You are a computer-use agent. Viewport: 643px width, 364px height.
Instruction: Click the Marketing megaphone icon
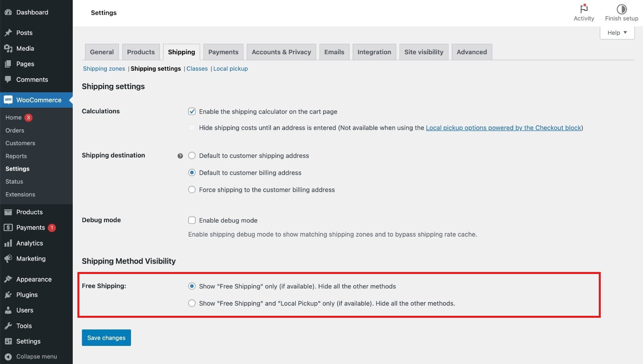point(8,259)
